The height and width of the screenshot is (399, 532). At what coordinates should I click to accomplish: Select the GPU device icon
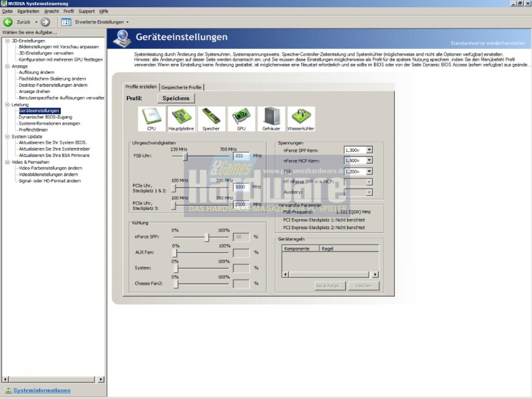pos(241,119)
